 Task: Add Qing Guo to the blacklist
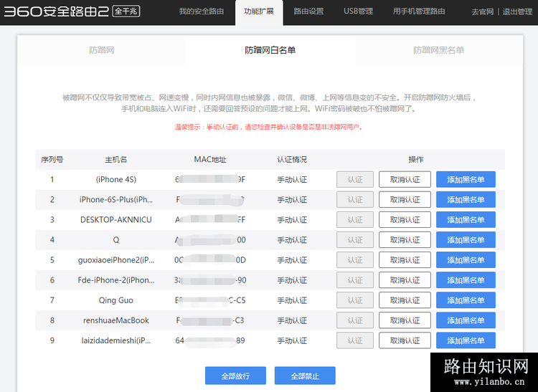(x=466, y=300)
